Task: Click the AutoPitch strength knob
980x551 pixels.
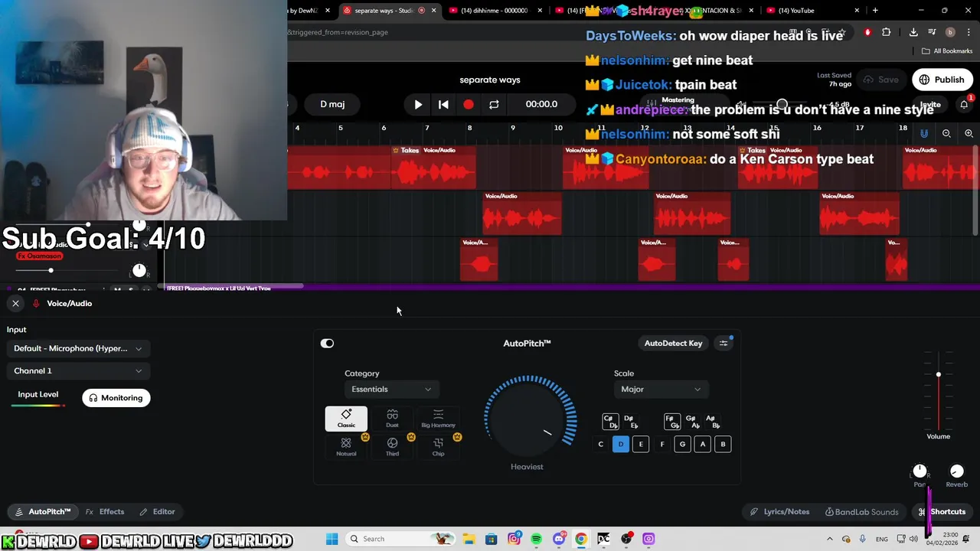Action: coord(529,417)
